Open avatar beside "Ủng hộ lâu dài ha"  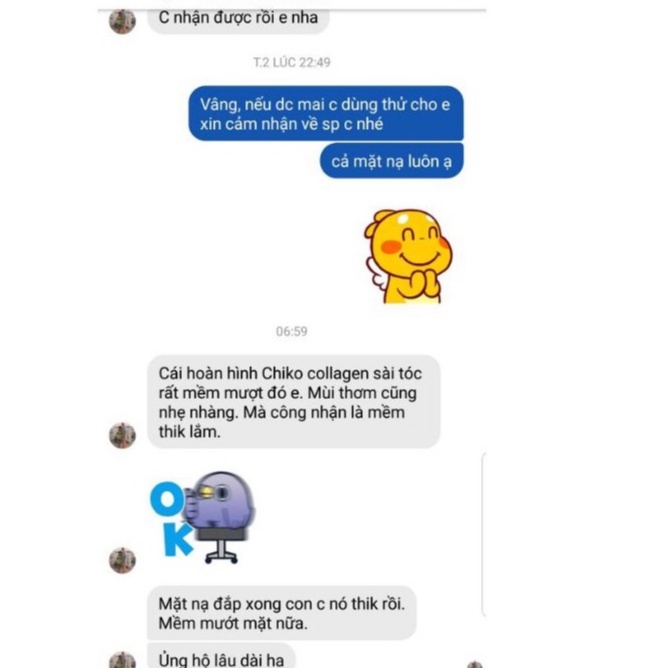pyautogui.click(x=122, y=659)
